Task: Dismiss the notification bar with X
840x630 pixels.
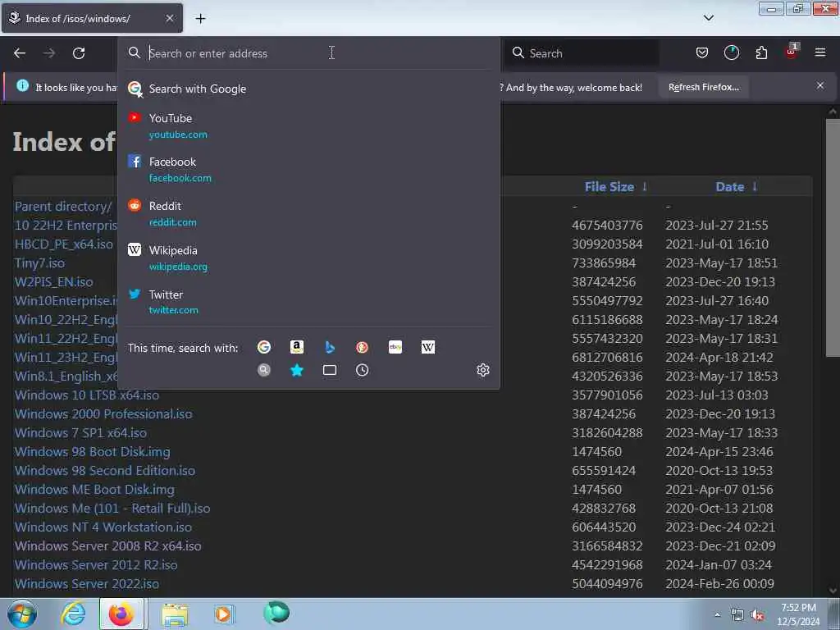Action: point(820,85)
